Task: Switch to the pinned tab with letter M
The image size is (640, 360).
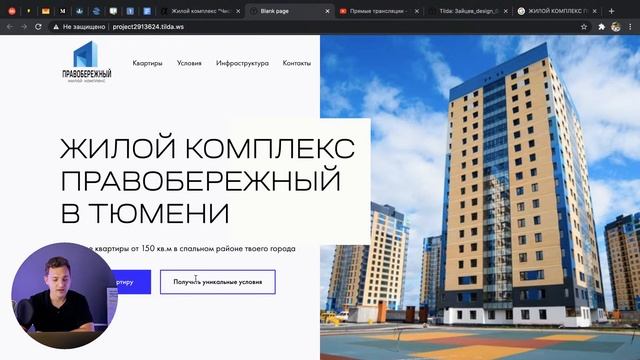Action: pyautogui.click(x=62, y=11)
